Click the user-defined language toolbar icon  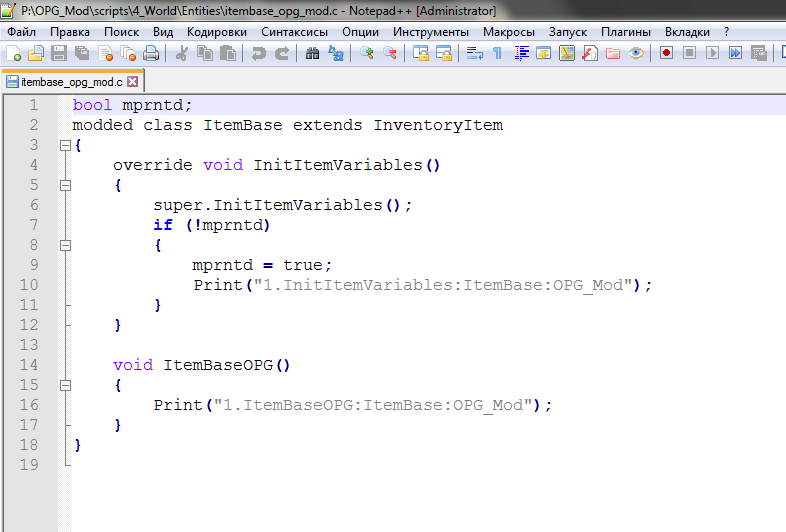tap(543, 53)
